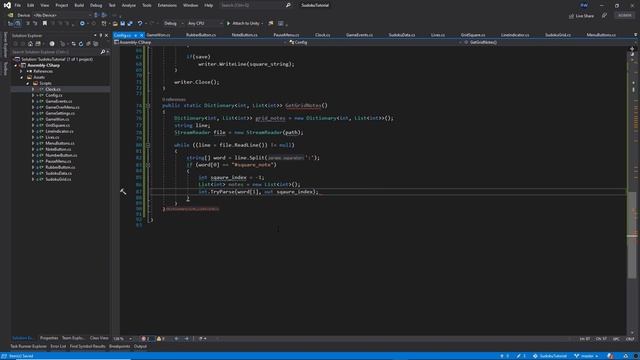Open the Device No Device dropdown
This screenshot has height=360, width=640.
click(63, 15)
